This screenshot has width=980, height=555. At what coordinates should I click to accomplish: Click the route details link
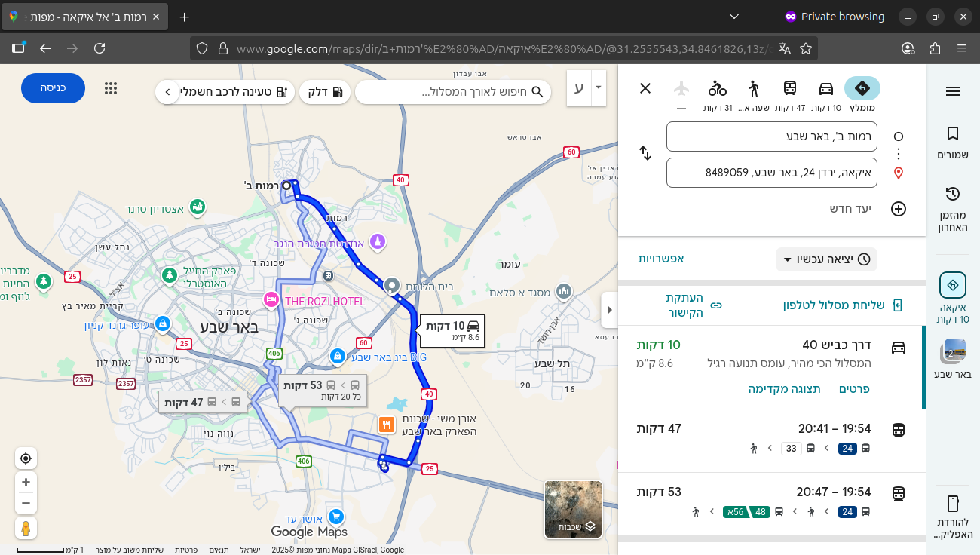[855, 389]
